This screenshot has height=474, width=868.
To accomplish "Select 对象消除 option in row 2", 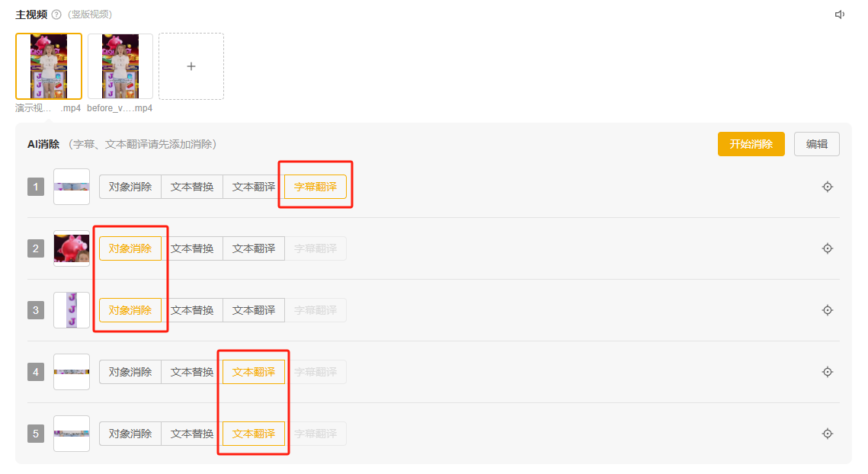I will pos(130,248).
